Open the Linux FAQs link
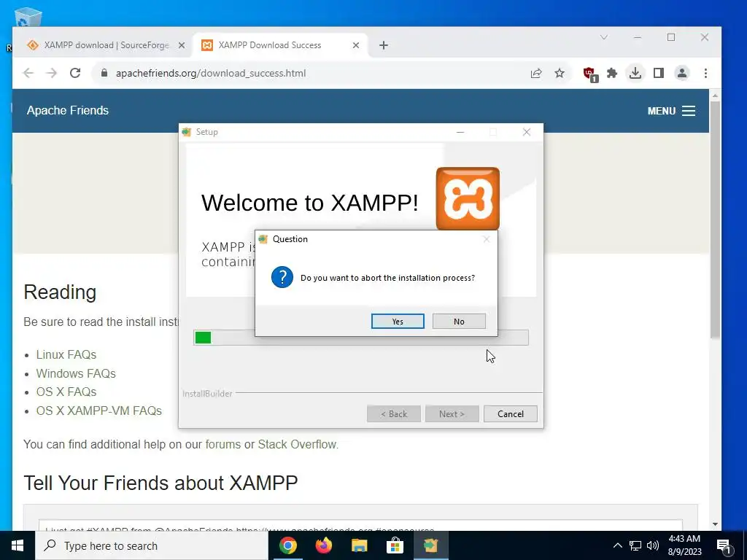The image size is (747, 560). click(66, 355)
